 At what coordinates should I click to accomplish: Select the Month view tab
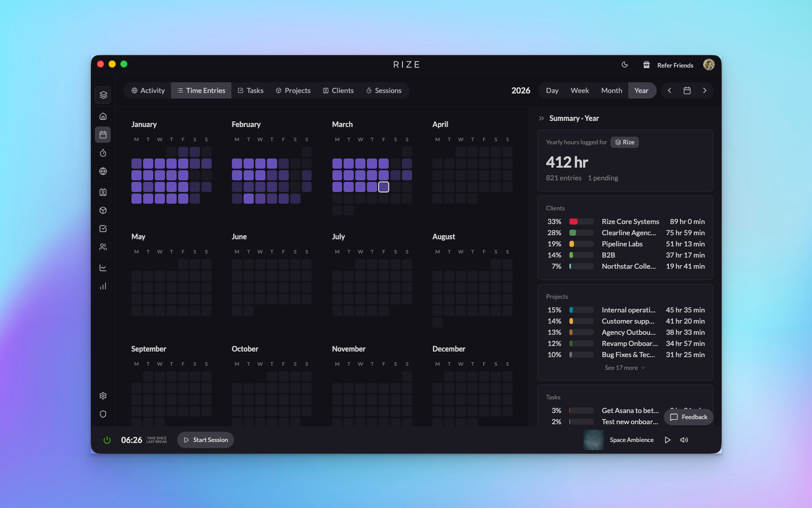click(x=612, y=90)
